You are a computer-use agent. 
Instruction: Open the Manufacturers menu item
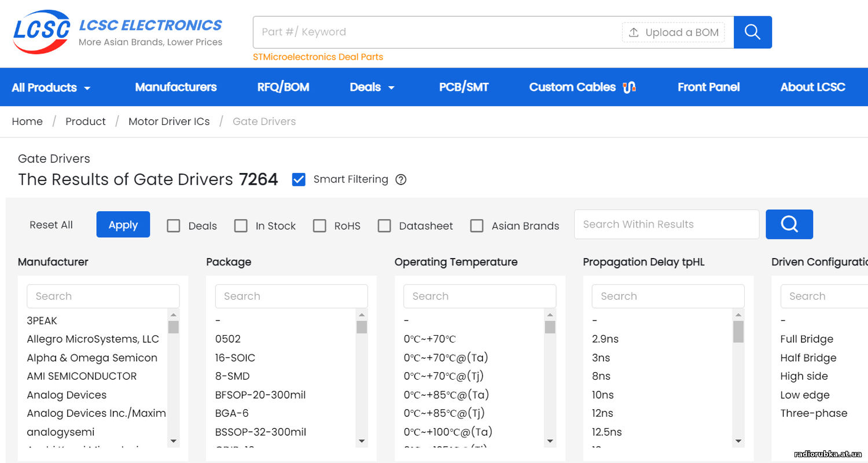tap(176, 87)
